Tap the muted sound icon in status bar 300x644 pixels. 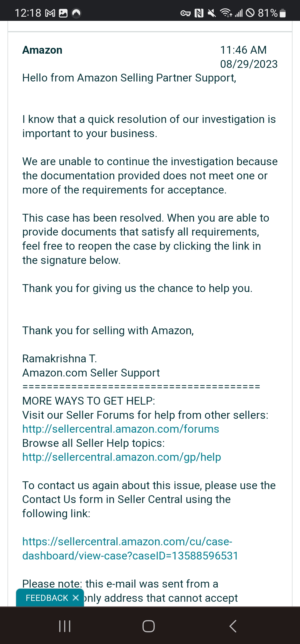pyautogui.click(x=212, y=13)
